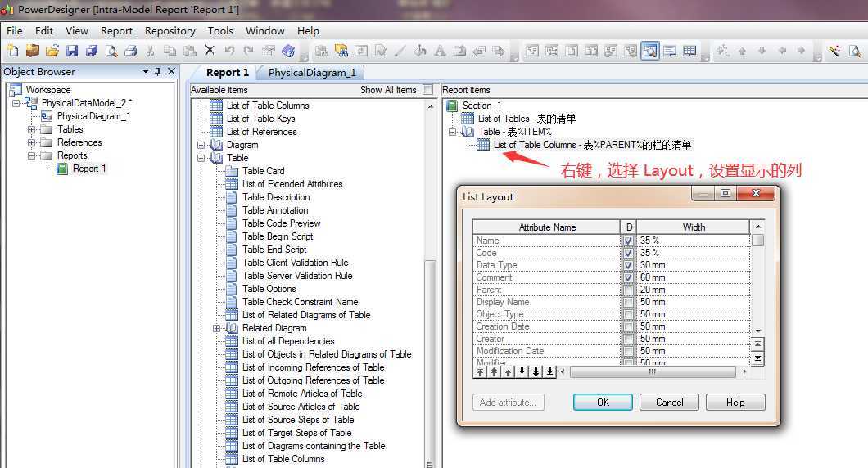
Task: Click Attribute Name column header
Action: point(547,227)
